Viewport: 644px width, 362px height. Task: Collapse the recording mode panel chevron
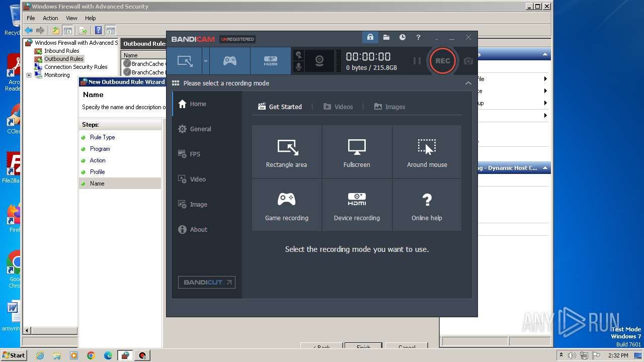(468, 83)
